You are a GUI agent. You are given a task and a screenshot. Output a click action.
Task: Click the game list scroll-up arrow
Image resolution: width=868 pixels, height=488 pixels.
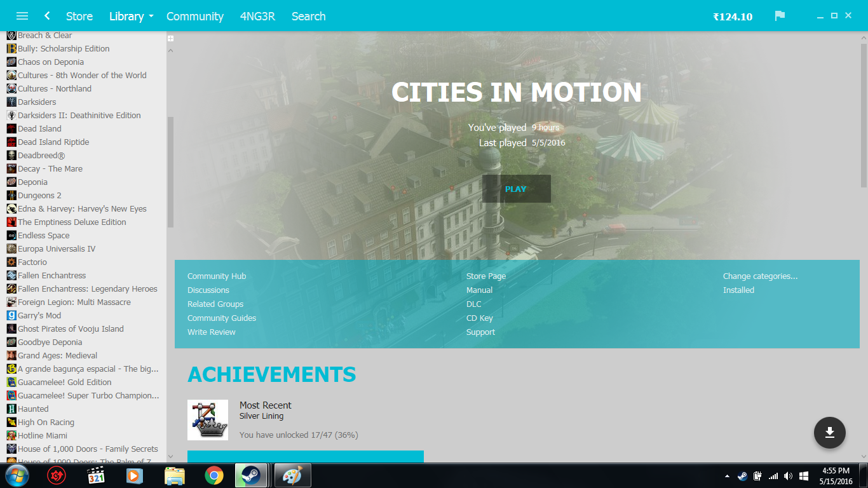(x=170, y=50)
